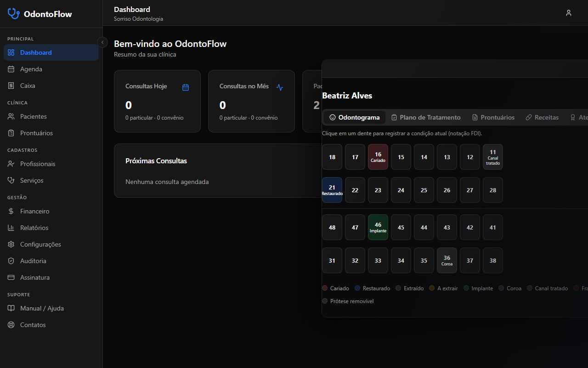Click the Serviços stethoscope icon in sidebar
Image resolution: width=588 pixels, height=368 pixels.
11,180
